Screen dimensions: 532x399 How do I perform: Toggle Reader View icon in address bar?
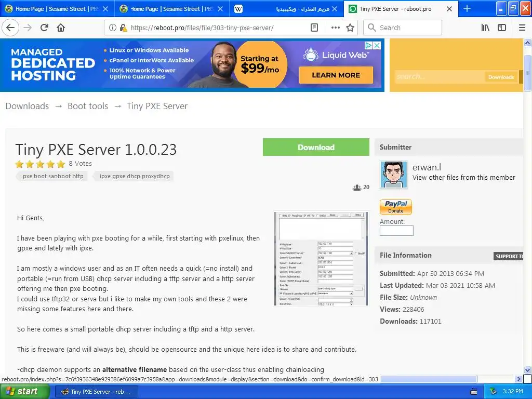pyautogui.click(x=314, y=28)
